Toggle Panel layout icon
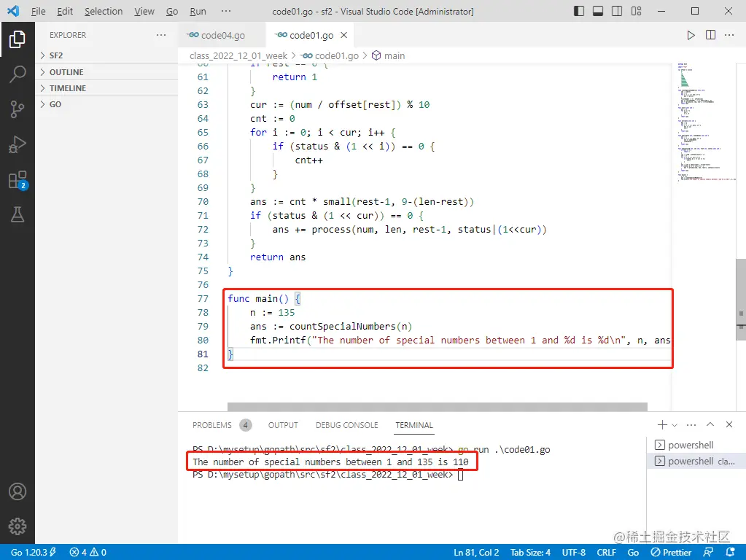Viewport: 746px width, 560px height. click(597, 11)
